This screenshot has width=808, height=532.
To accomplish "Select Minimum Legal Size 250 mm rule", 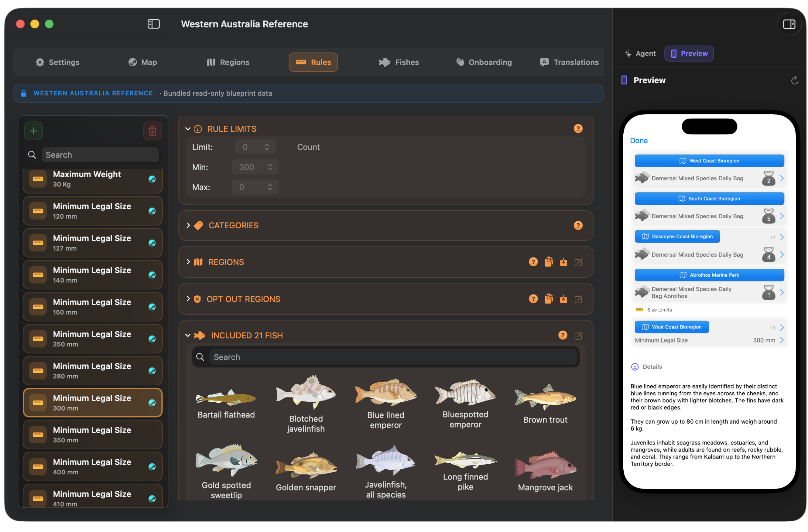I will point(93,339).
